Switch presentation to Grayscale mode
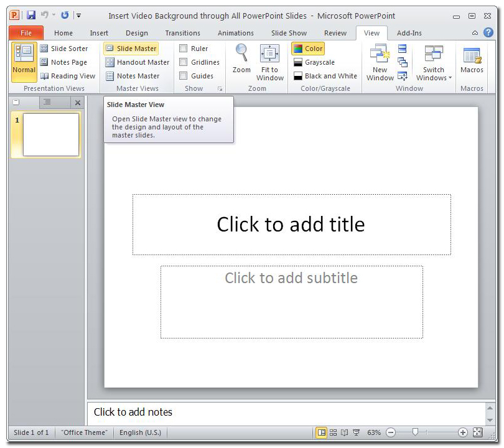Viewport: 504px width, 448px height. 320,62
